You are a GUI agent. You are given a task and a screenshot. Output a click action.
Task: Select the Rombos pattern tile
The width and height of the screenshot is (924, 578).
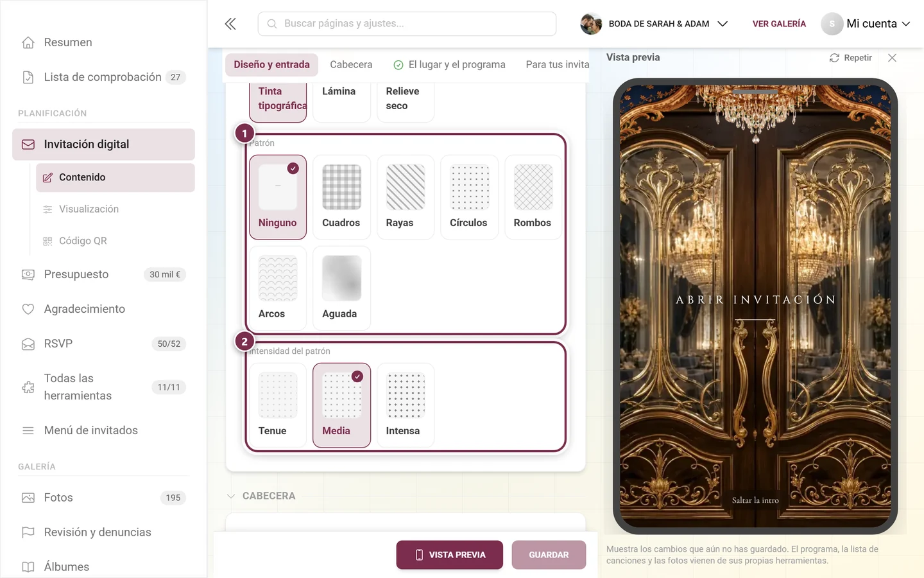pyautogui.click(x=533, y=197)
